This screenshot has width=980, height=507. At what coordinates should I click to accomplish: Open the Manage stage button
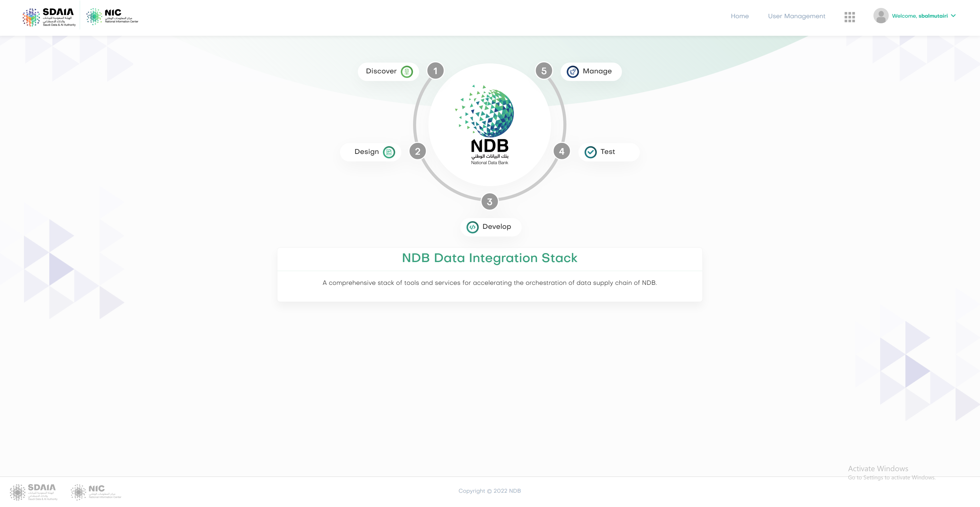tap(591, 72)
